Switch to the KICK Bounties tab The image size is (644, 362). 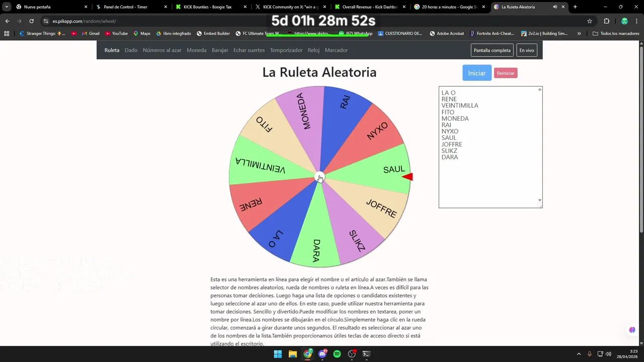[x=210, y=7]
